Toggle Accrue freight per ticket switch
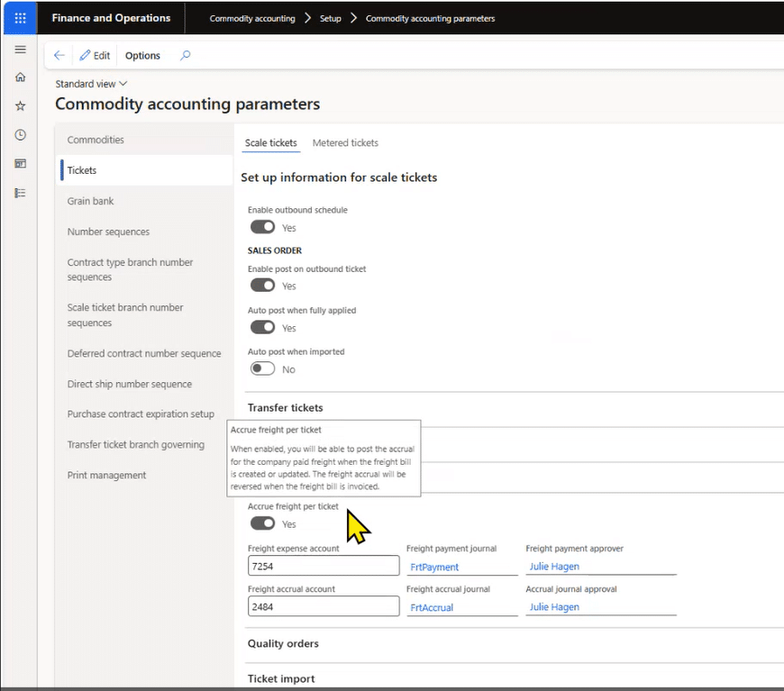This screenshot has width=784, height=691. coord(262,523)
